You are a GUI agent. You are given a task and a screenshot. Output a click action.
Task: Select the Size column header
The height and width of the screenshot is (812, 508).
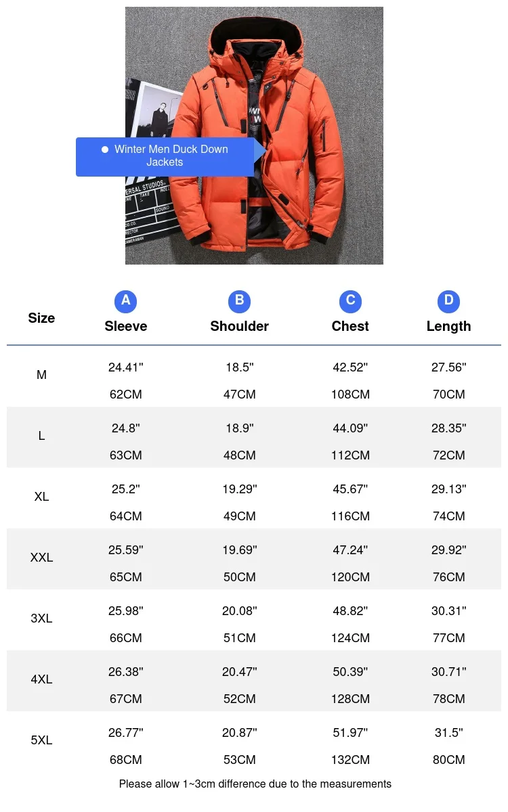[x=41, y=318]
